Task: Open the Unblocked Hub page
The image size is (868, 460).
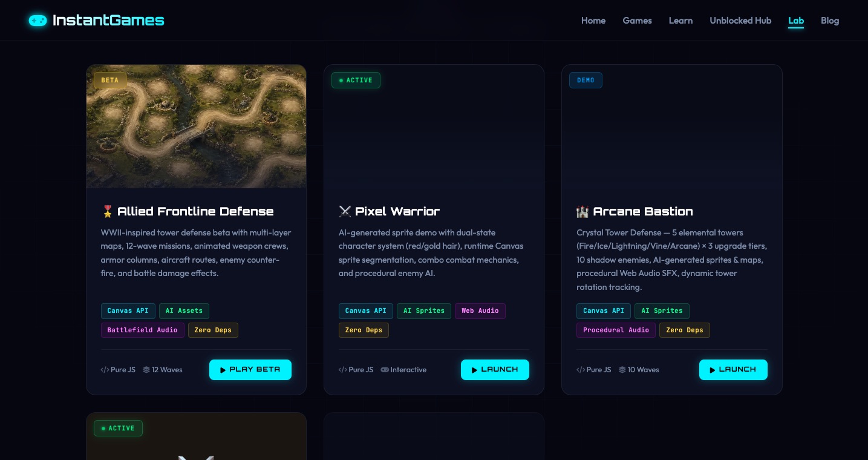Action: pyautogui.click(x=740, y=21)
